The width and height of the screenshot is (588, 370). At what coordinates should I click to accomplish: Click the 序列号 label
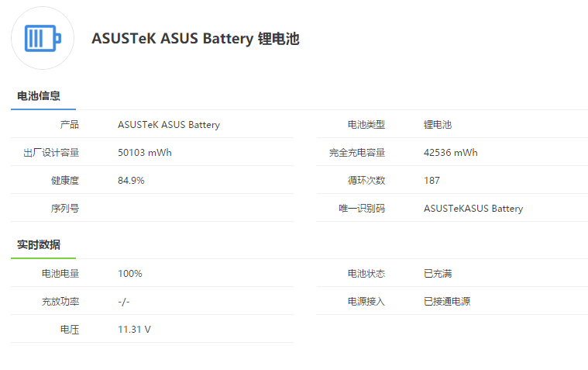65,209
